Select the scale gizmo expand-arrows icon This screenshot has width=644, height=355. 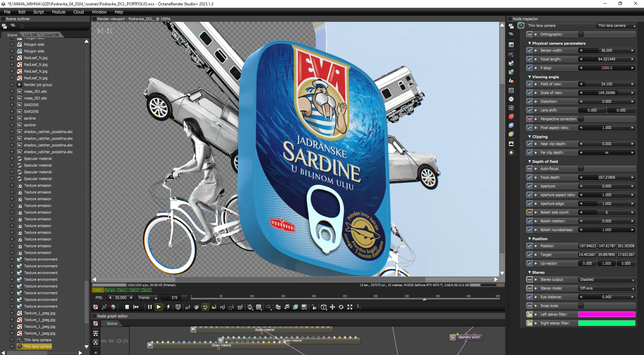coord(350,307)
